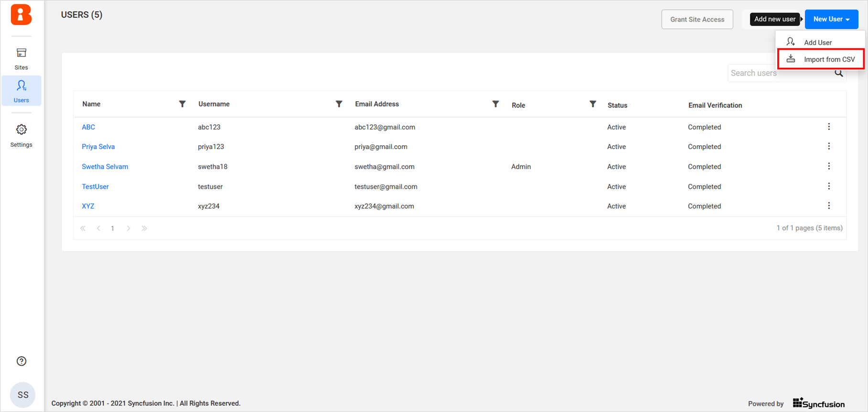Select page number 1
The height and width of the screenshot is (412, 868).
coord(113,228)
